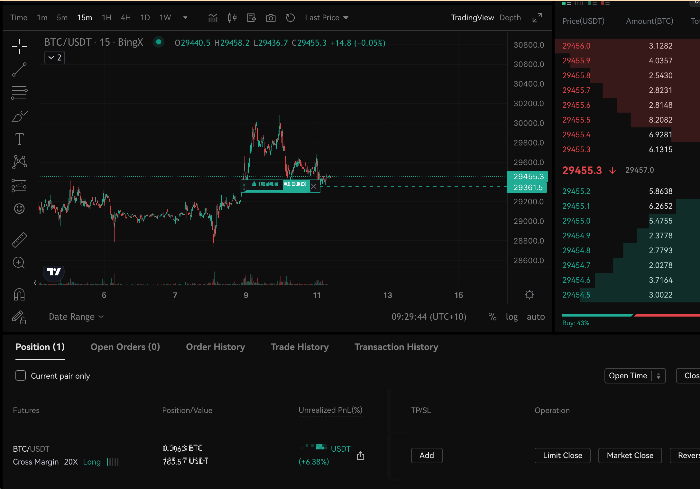Click the TradingView logo on chart
Viewport: 700px width, 489px height.
[54, 272]
